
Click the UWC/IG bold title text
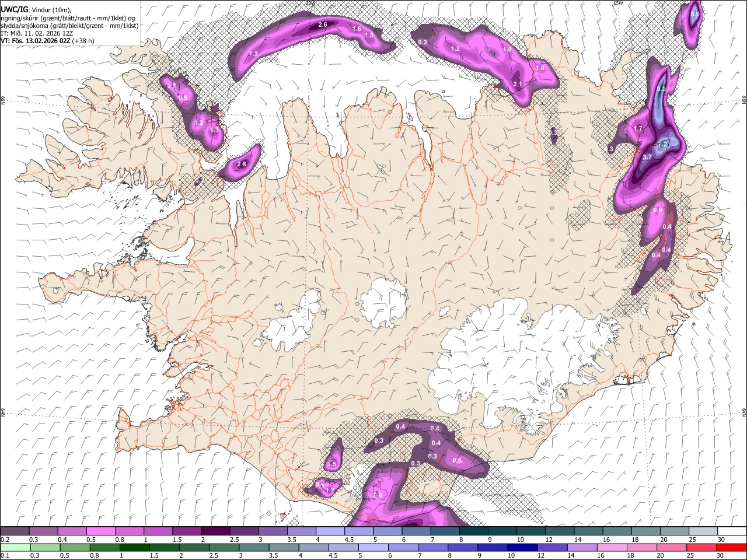(x=13, y=9)
